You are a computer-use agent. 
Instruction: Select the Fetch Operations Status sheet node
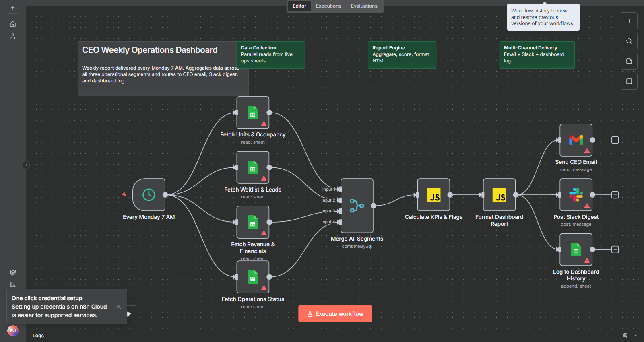pyautogui.click(x=253, y=277)
